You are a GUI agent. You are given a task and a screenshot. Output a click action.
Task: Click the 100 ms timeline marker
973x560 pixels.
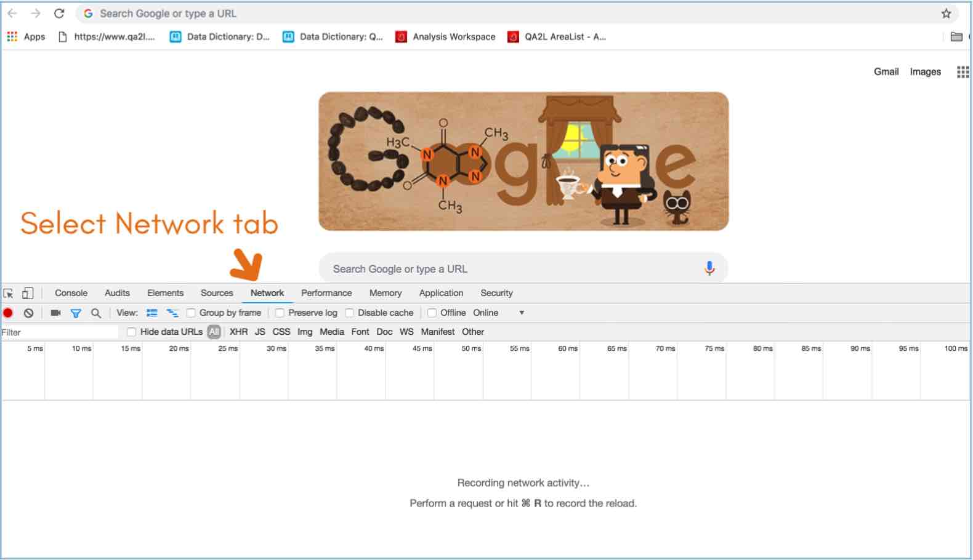(956, 349)
